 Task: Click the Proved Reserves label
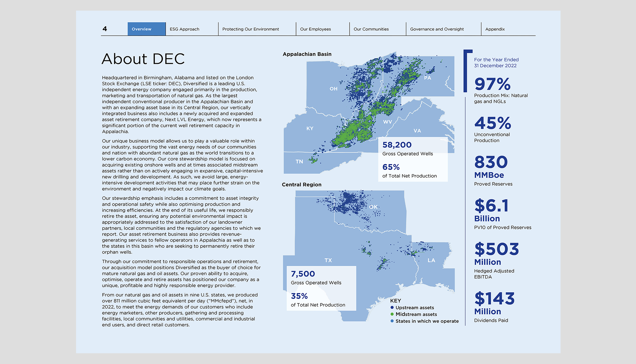pyautogui.click(x=493, y=184)
